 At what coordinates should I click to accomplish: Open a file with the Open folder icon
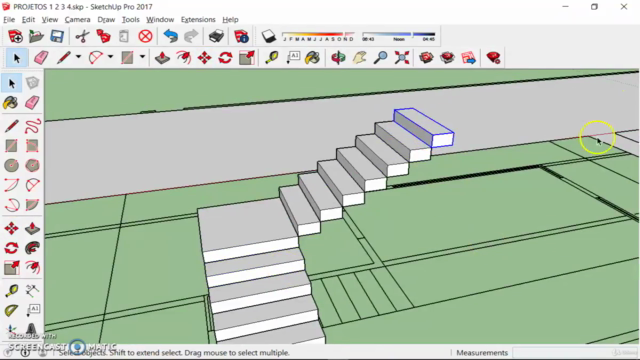tap(36, 36)
